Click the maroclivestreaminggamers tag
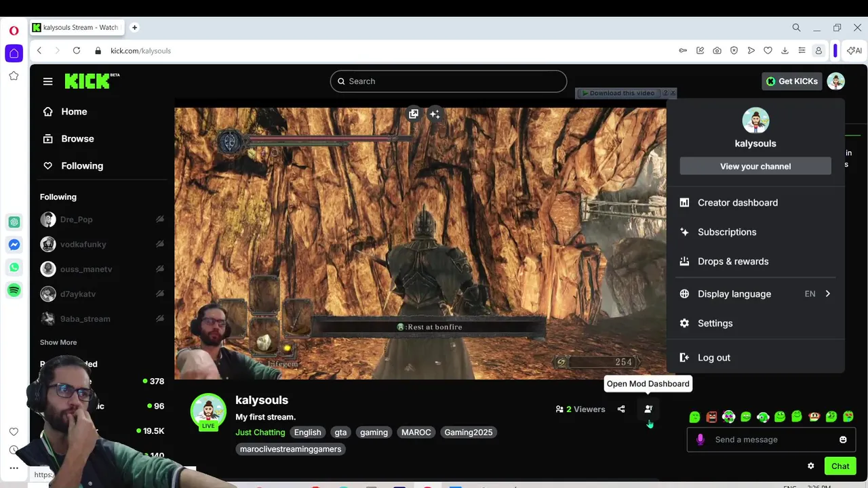Viewport: 868px width, 488px height. pyautogui.click(x=290, y=449)
